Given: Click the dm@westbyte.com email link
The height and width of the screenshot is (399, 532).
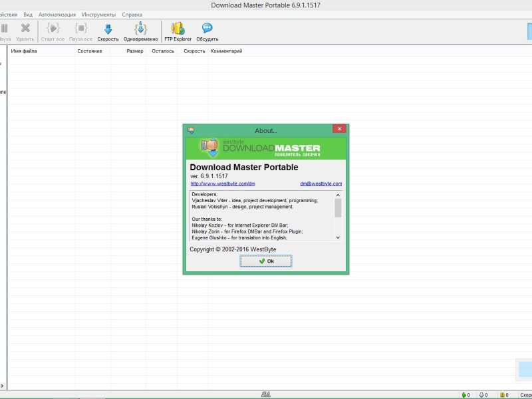Looking at the screenshot, I should click(321, 184).
